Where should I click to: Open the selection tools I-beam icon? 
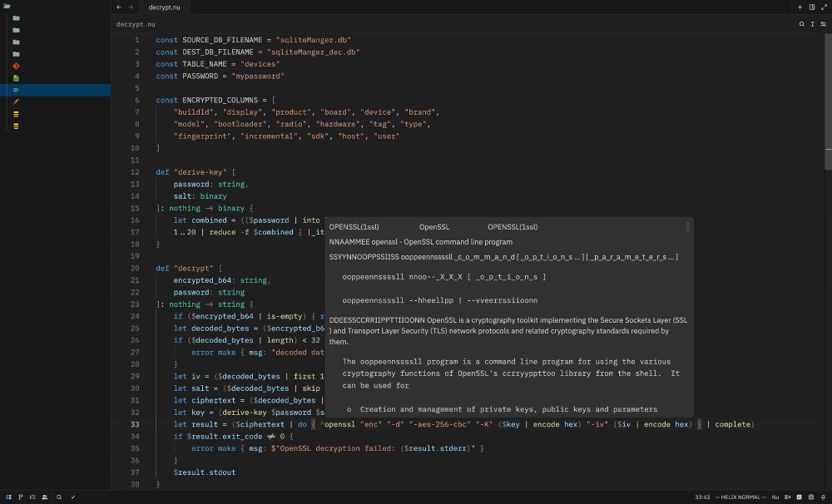(x=812, y=24)
